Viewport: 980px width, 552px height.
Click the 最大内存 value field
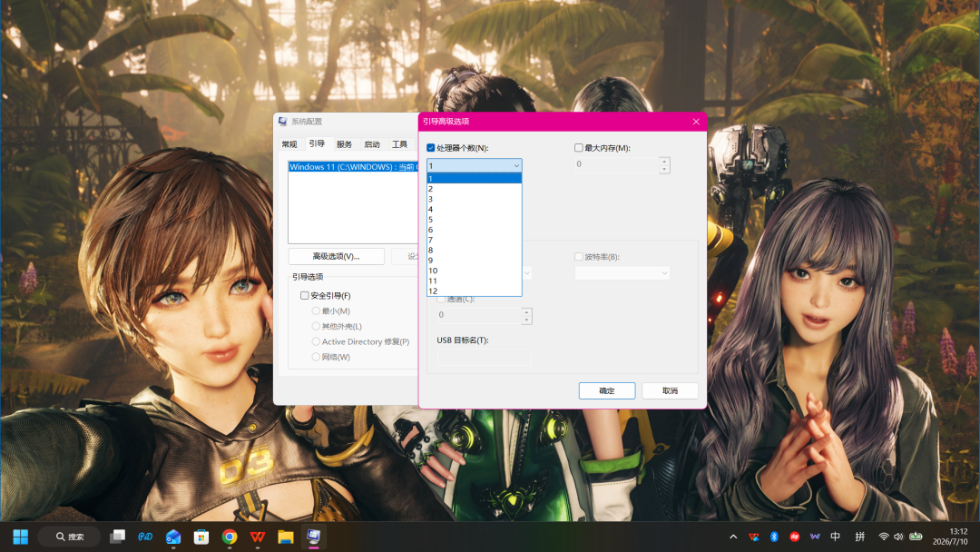tap(617, 164)
